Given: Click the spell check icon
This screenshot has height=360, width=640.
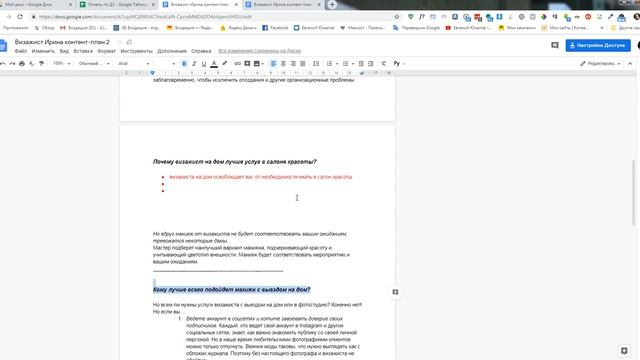Looking at the screenshot, I should point(32,64).
